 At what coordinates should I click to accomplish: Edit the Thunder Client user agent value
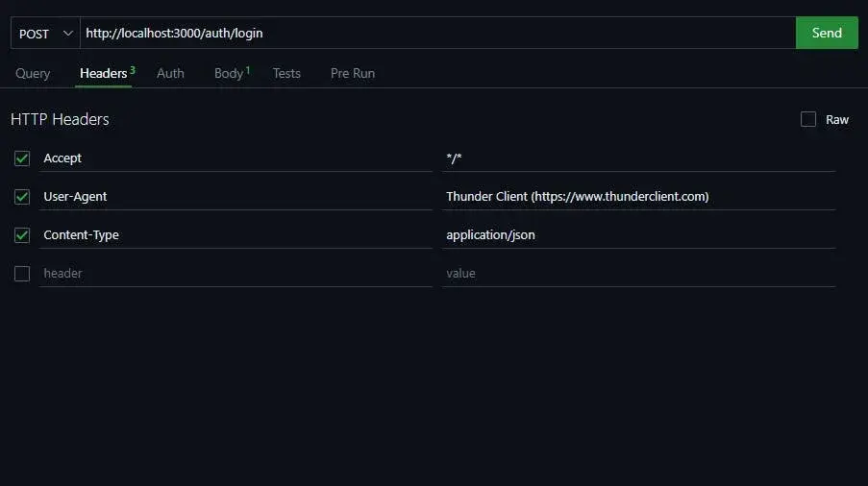[637, 197]
